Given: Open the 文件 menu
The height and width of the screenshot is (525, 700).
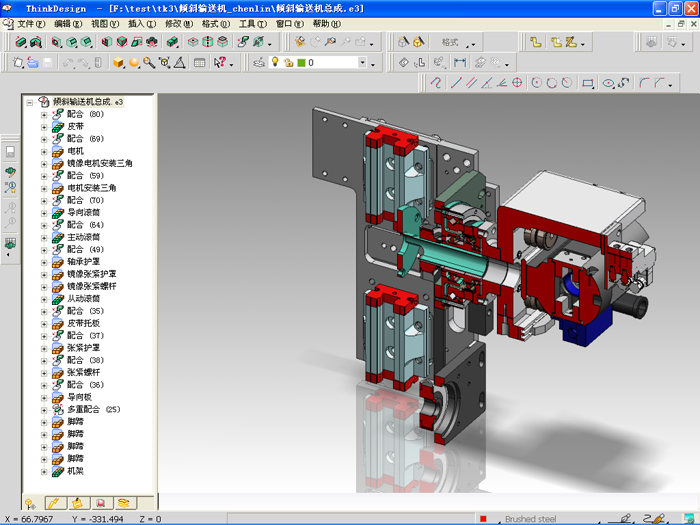Looking at the screenshot, I should tap(30, 23).
